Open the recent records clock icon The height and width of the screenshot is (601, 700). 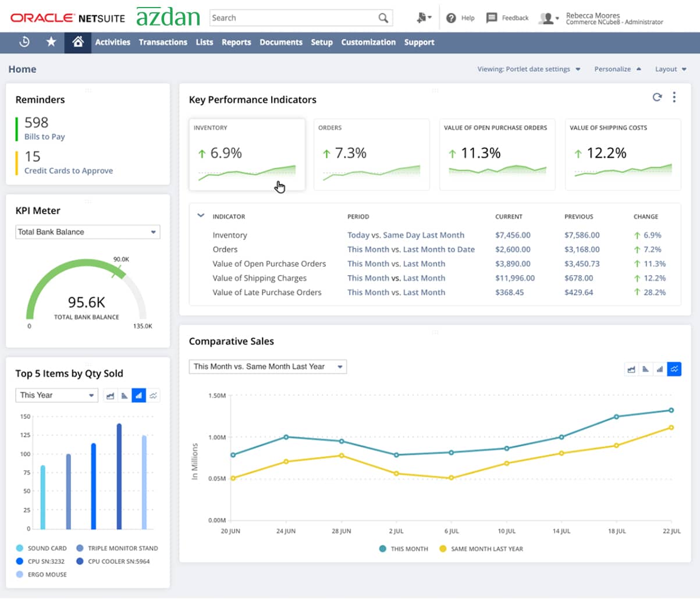tap(24, 42)
